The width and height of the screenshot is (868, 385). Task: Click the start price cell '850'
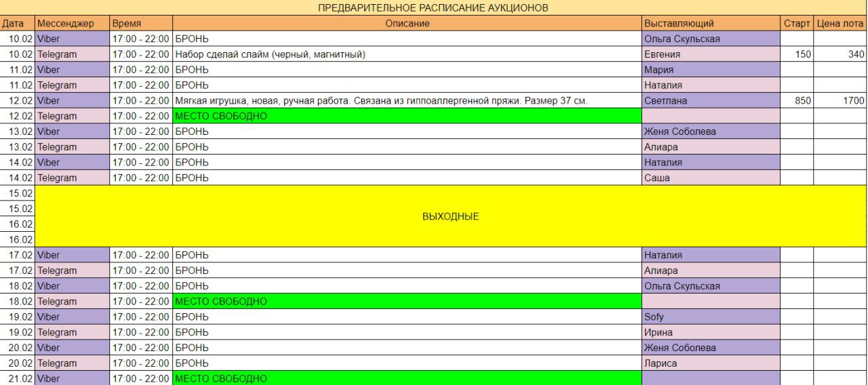point(797,100)
